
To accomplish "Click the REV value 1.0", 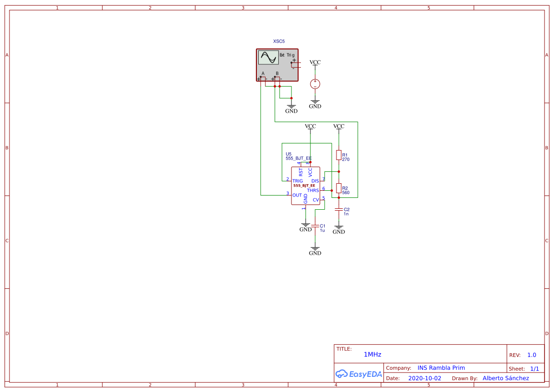I will [x=532, y=355].
